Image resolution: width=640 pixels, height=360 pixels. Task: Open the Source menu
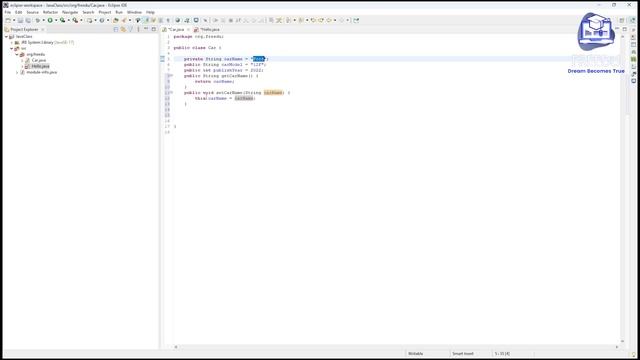(32, 12)
